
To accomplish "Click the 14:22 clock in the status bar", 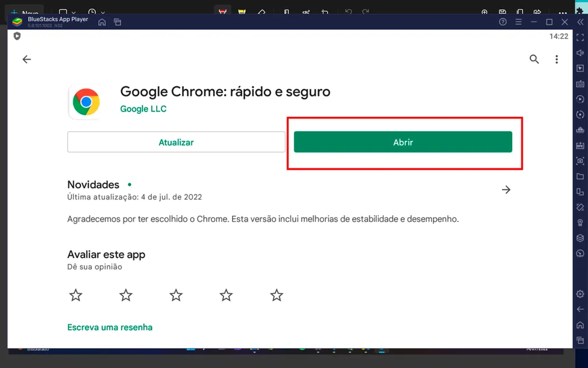I will point(559,36).
